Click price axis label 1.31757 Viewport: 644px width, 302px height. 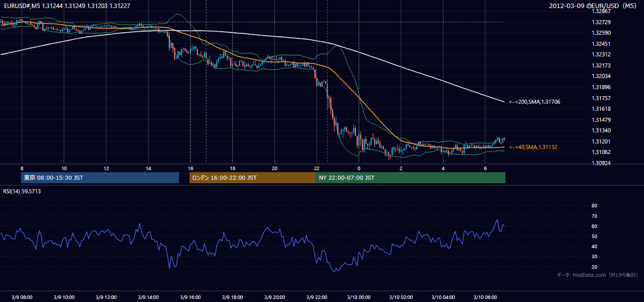coord(601,98)
